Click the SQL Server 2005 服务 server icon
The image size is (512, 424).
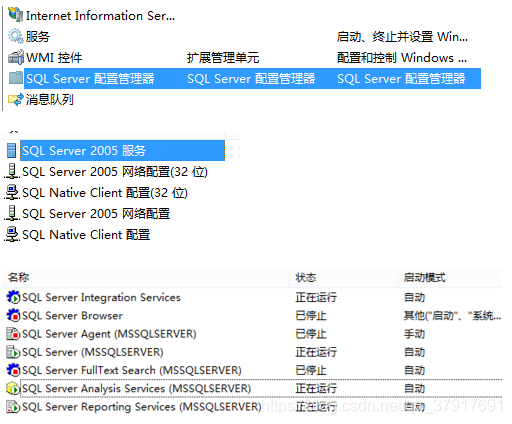12,150
